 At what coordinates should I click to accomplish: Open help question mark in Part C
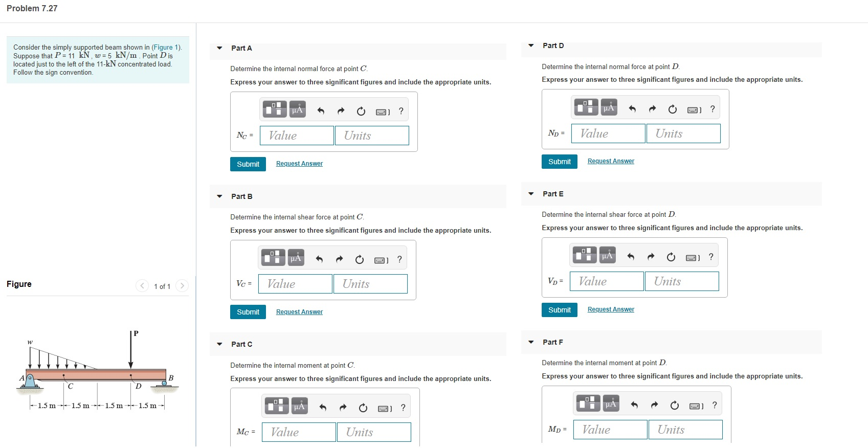(x=403, y=408)
